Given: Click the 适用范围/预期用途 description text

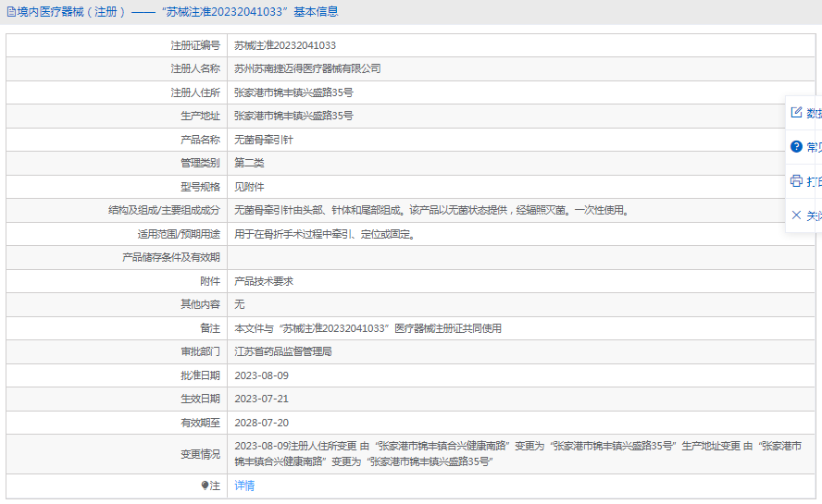Looking at the screenshot, I should coord(325,234).
